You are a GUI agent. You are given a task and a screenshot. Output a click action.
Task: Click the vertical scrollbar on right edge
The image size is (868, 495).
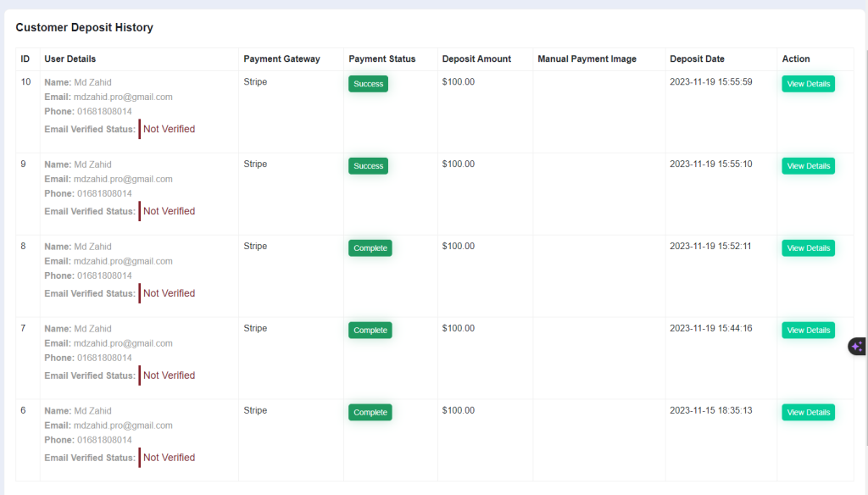(x=865, y=247)
